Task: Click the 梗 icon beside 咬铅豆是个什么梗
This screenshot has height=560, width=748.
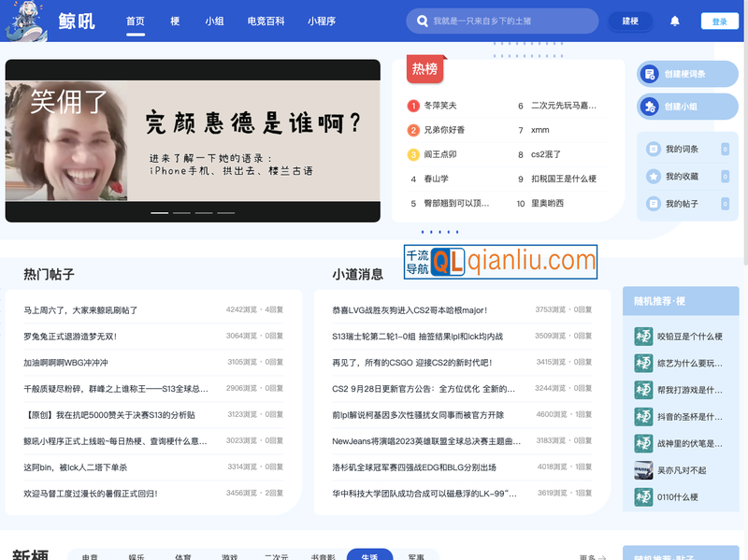Action: click(x=643, y=337)
